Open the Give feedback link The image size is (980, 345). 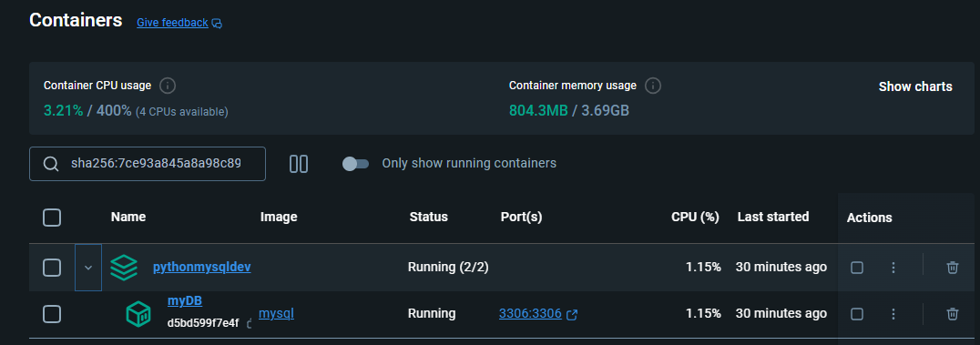click(172, 23)
